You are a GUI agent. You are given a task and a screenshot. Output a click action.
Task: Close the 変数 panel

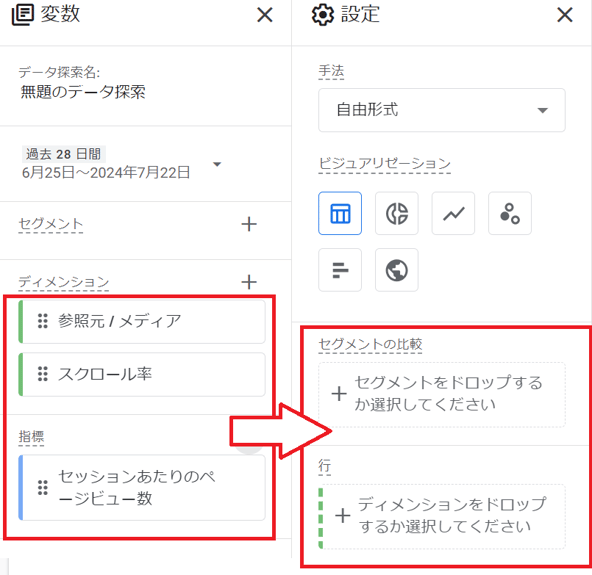(265, 15)
